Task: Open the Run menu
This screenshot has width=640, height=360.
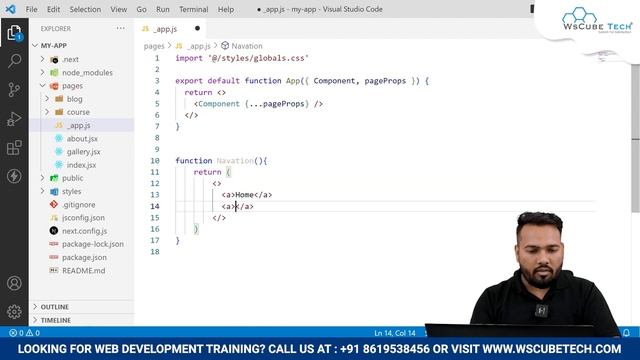Action: pos(163,9)
